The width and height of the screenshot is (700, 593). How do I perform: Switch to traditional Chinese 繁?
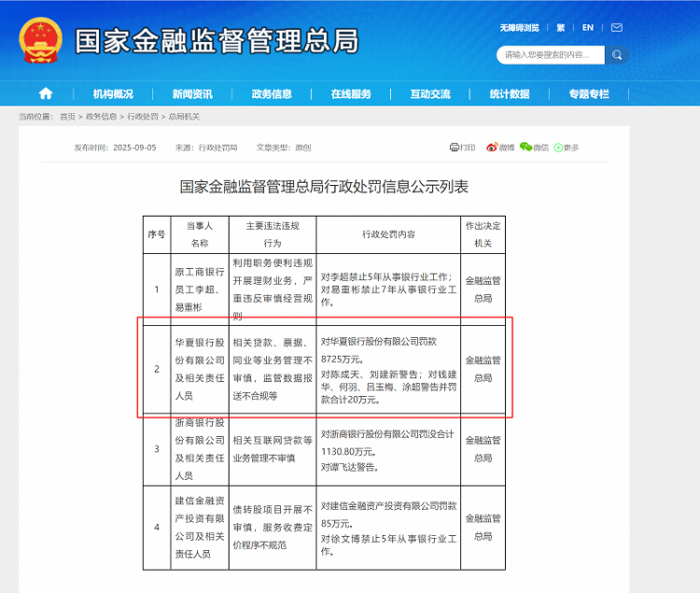pyautogui.click(x=561, y=28)
